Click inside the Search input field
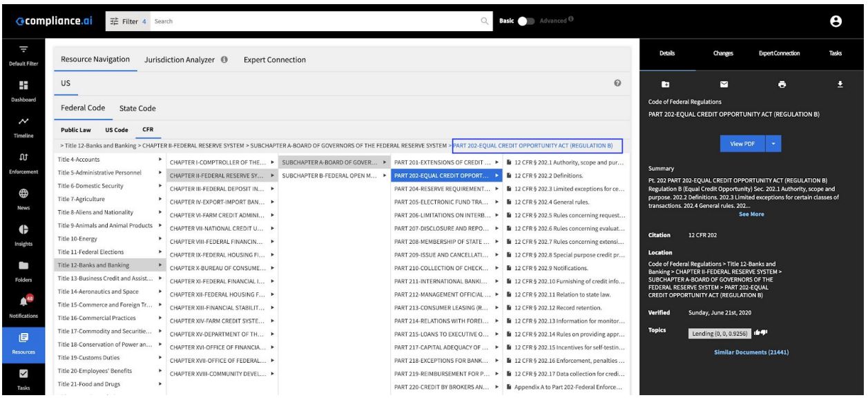Image resolution: width=868 pixels, height=400 pixels. (x=316, y=21)
